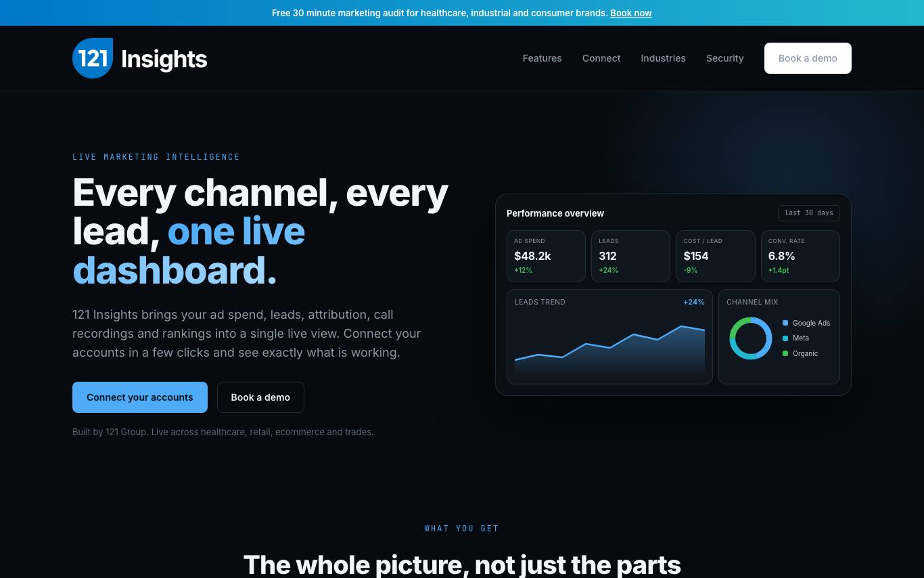Viewport: 924px width, 578px height.
Task: Click the Meta legend swatch
Action: click(x=785, y=338)
